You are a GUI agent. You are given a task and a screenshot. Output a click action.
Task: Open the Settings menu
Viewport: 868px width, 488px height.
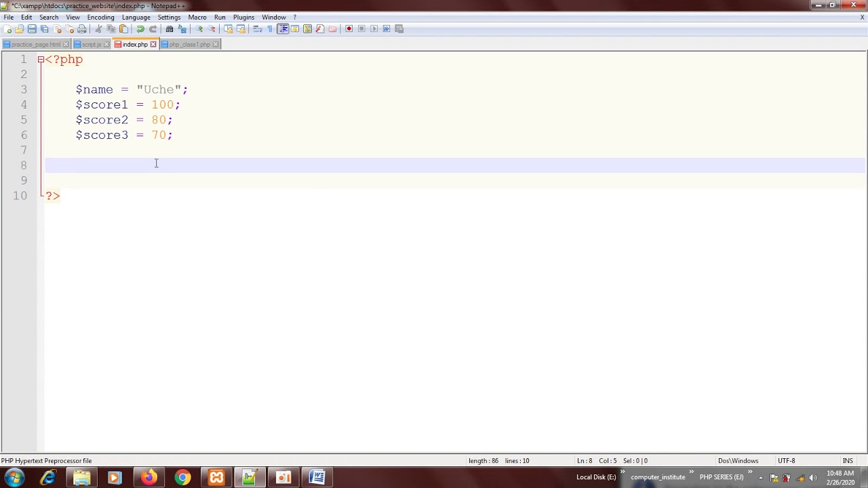click(169, 17)
